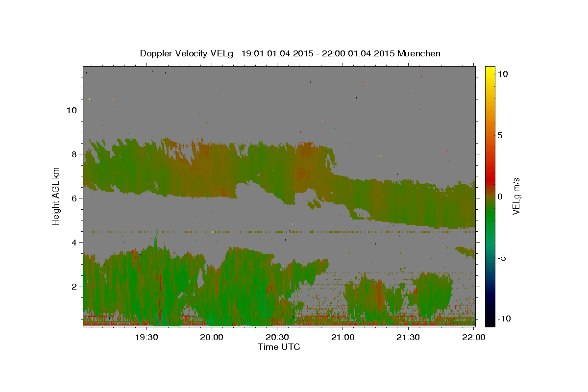Viewport: 588px width, 392px height.
Task: Click the yellow top of the colorbar
Action: (490, 70)
